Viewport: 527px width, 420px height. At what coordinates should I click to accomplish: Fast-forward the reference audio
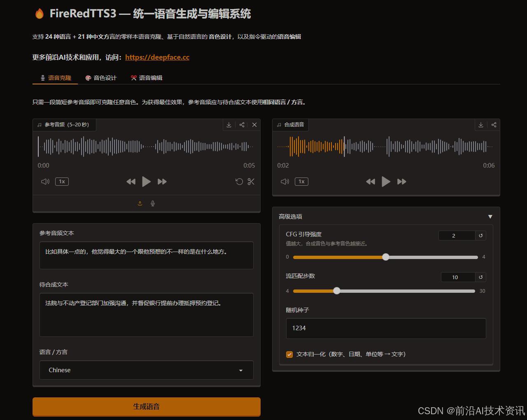click(162, 182)
